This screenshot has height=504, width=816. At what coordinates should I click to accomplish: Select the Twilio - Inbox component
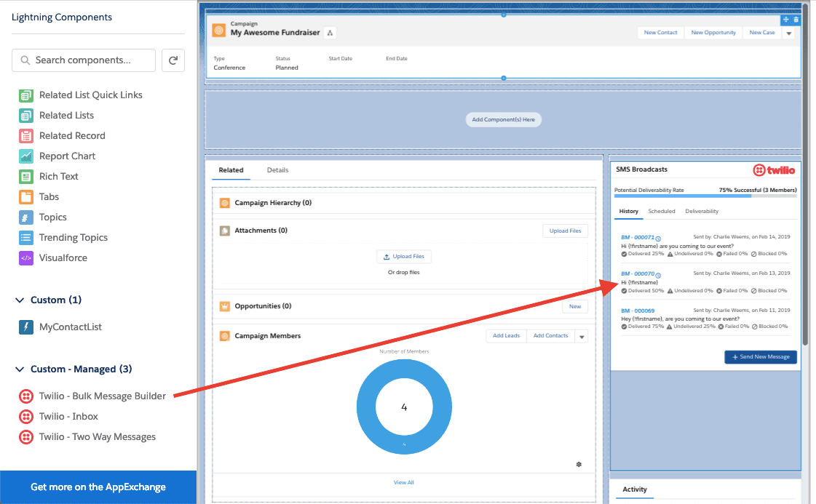(71, 416)
